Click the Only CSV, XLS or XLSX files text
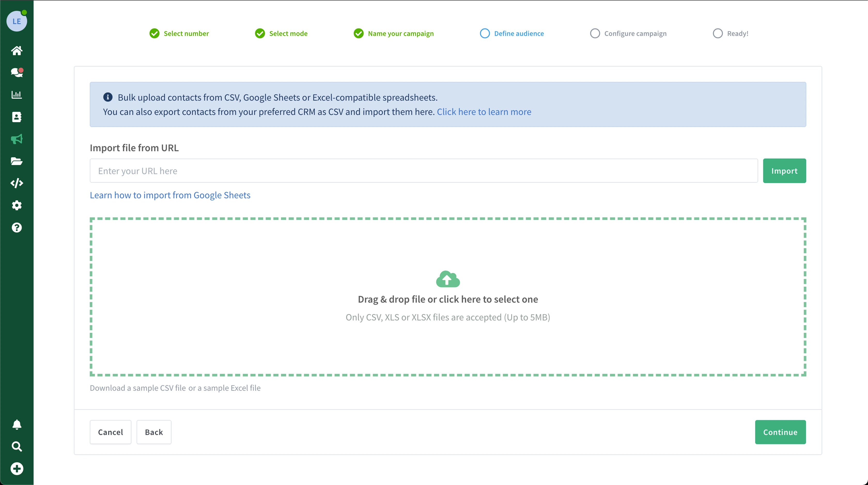This screenshot has width=868, height=485. coord(448,317)
